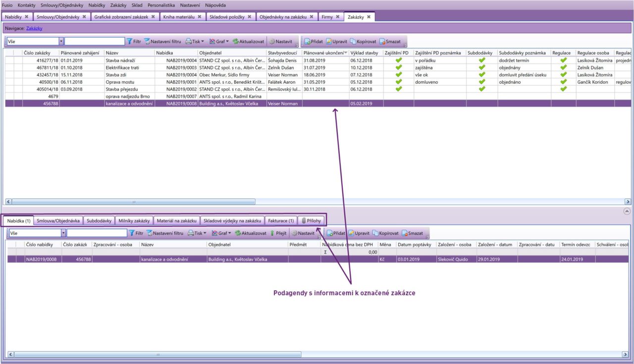This screenshot has width=634, height=364.
Task: Click Smazat in the upper Zakázky toolbar
Action: pos(389,42)
